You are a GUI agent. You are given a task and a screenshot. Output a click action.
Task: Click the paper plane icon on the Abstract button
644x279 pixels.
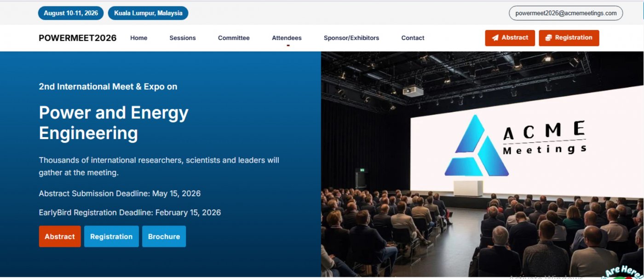click(495, 38)
